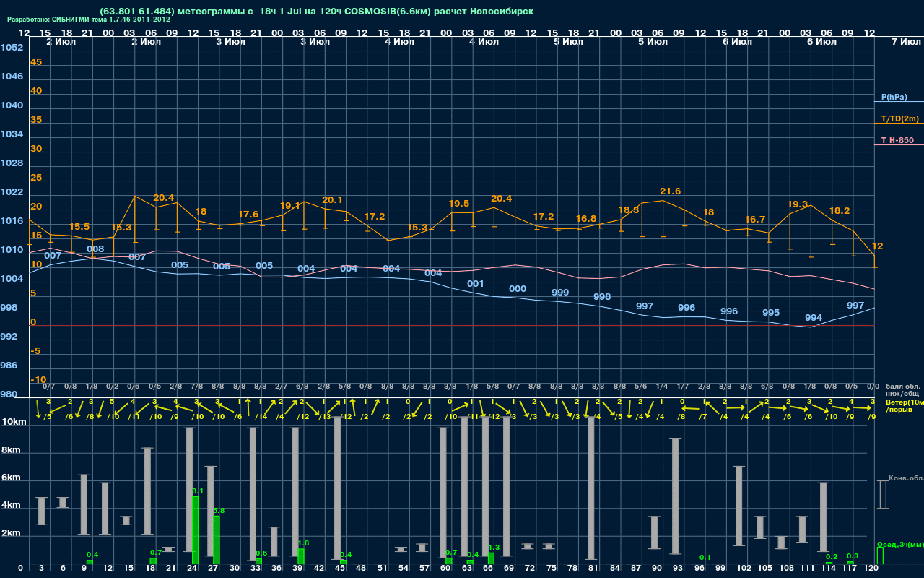Click the '7 Июл' date label
The height and width of the screenshot is (578, 924).
tap(905, 42)
